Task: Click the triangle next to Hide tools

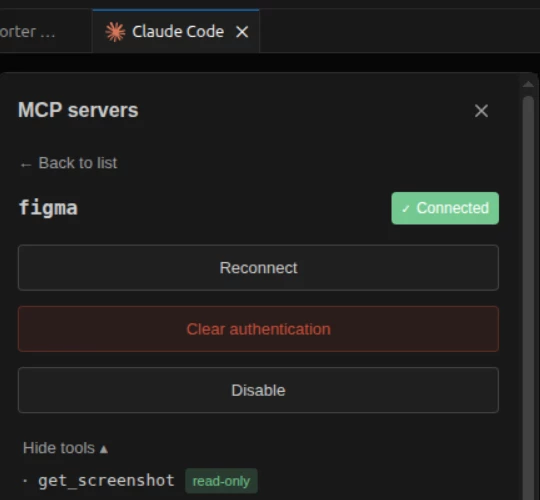Action: coord(104,449)
